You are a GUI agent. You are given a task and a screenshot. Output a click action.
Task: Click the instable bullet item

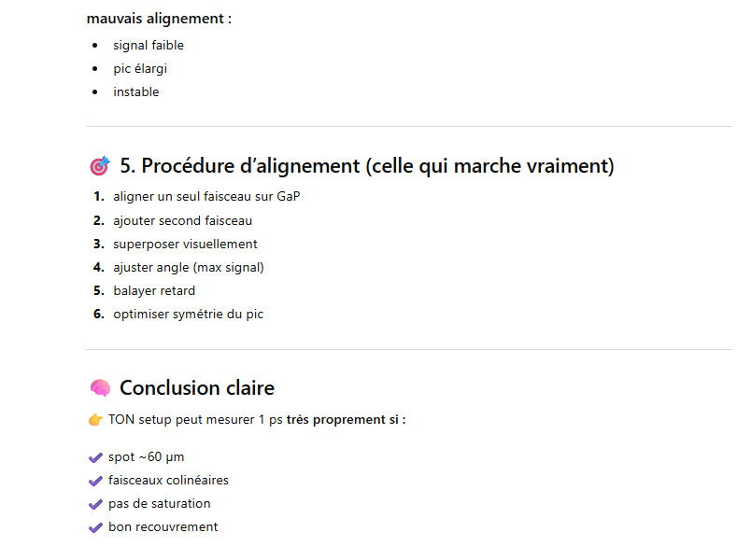tap(136, 91)
